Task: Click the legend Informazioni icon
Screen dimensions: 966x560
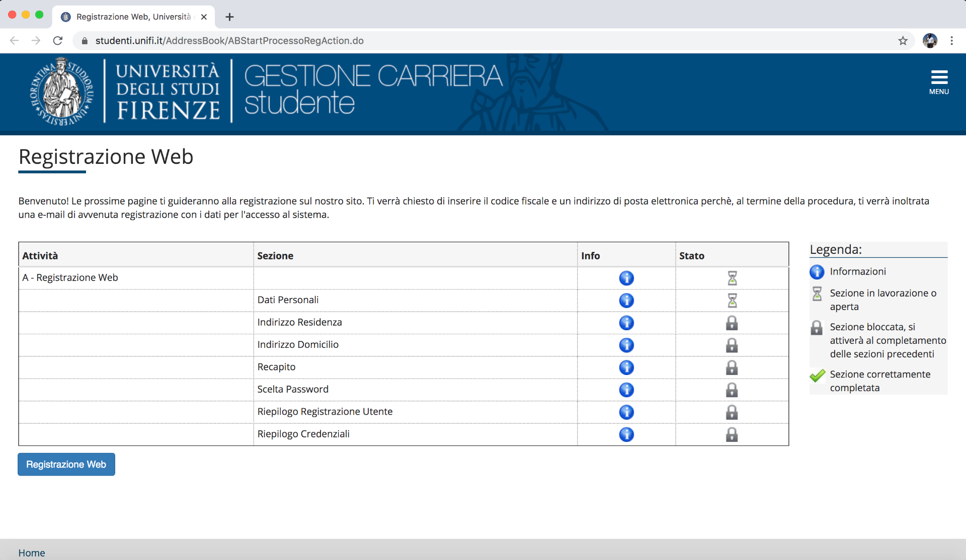Action: click(x=817, y=272)
